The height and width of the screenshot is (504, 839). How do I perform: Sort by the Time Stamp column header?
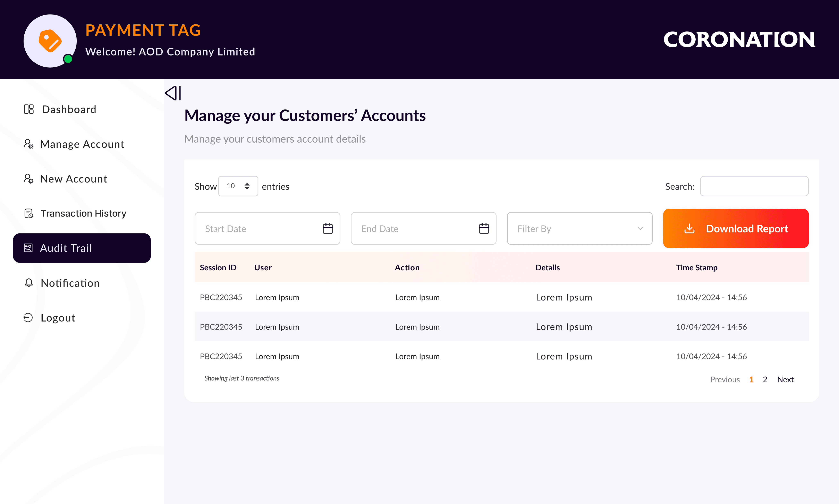tap(696, 268)
